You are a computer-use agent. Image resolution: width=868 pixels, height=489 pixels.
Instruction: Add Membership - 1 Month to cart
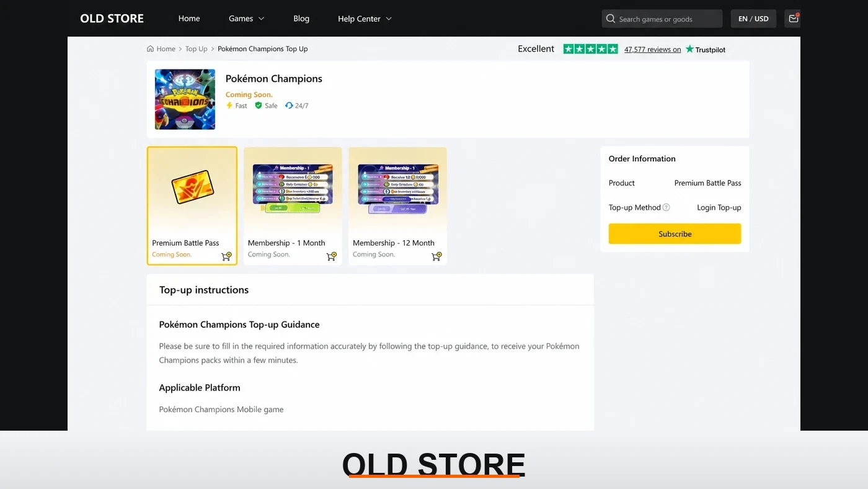point(332,256)
